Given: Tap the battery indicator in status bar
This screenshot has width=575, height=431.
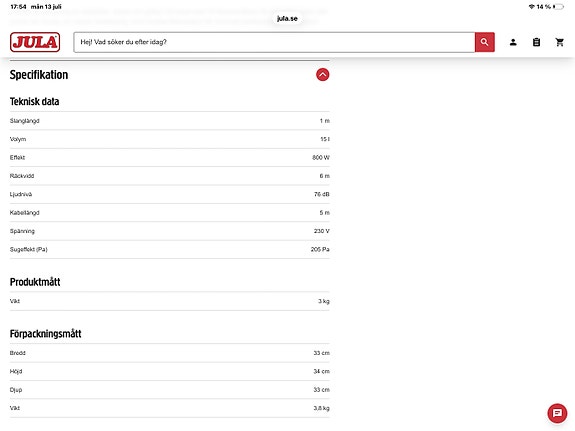Looking at the screenshot, I should (x=558, y=7).
